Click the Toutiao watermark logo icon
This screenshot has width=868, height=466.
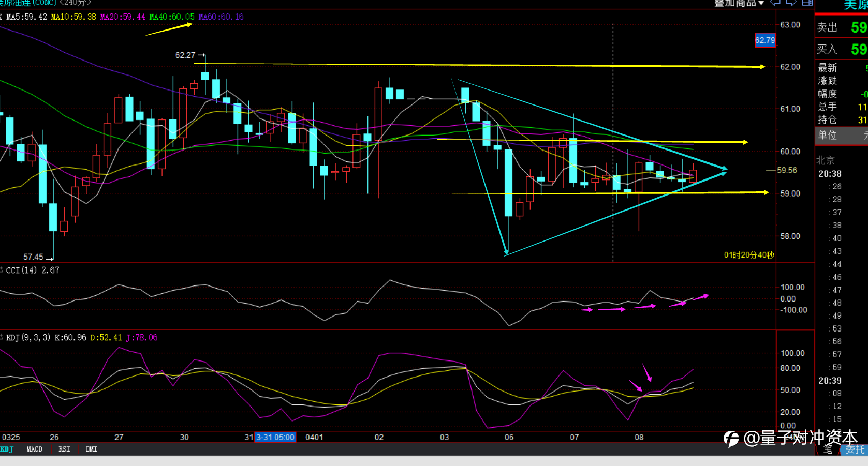click(731, 439)
